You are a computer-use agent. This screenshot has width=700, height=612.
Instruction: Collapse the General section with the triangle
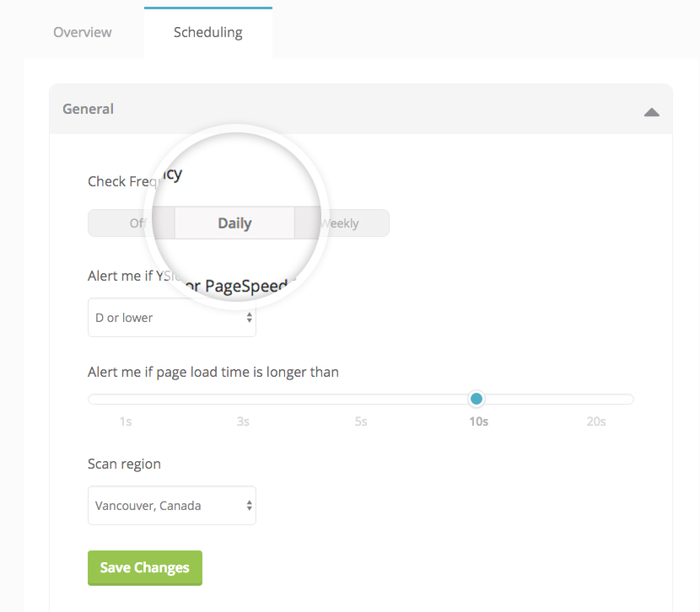pos(651,110)
